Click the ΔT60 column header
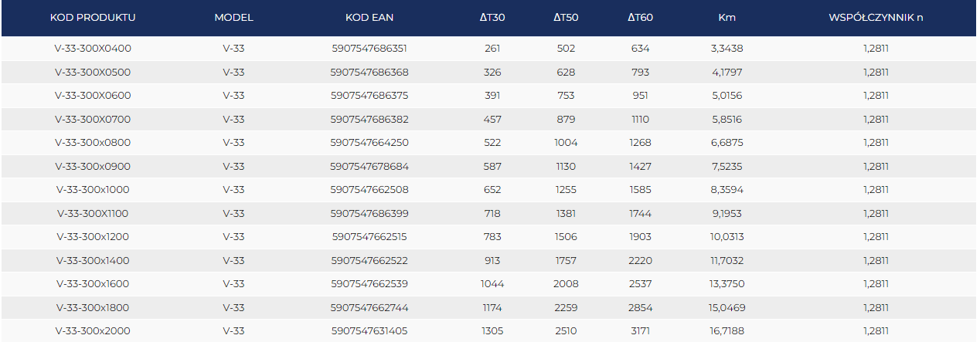This screenshot has height=342, width=980. (640, 17)
